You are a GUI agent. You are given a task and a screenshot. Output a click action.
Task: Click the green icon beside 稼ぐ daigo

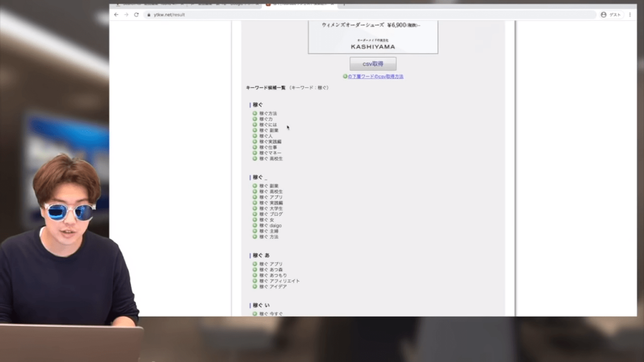click(x=255, y=226)
